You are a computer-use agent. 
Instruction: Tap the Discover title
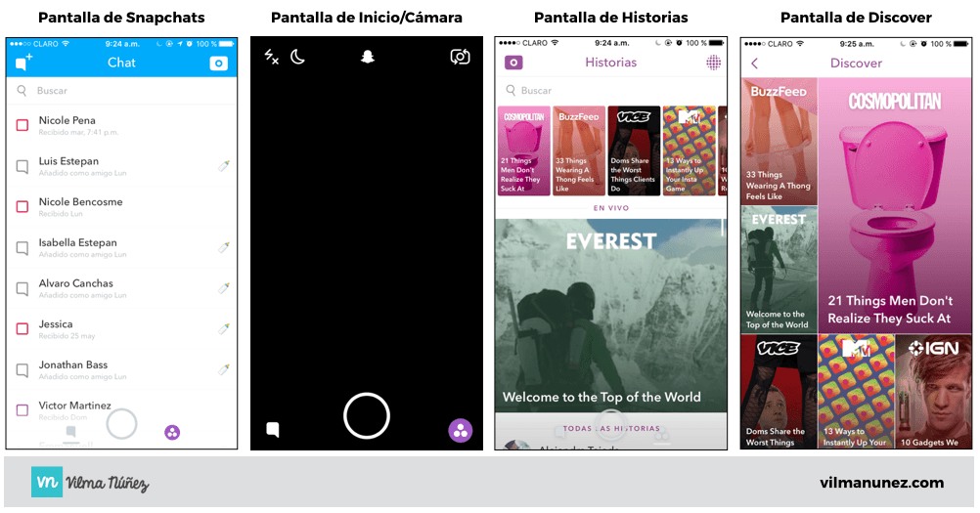(x=856, y=64)
